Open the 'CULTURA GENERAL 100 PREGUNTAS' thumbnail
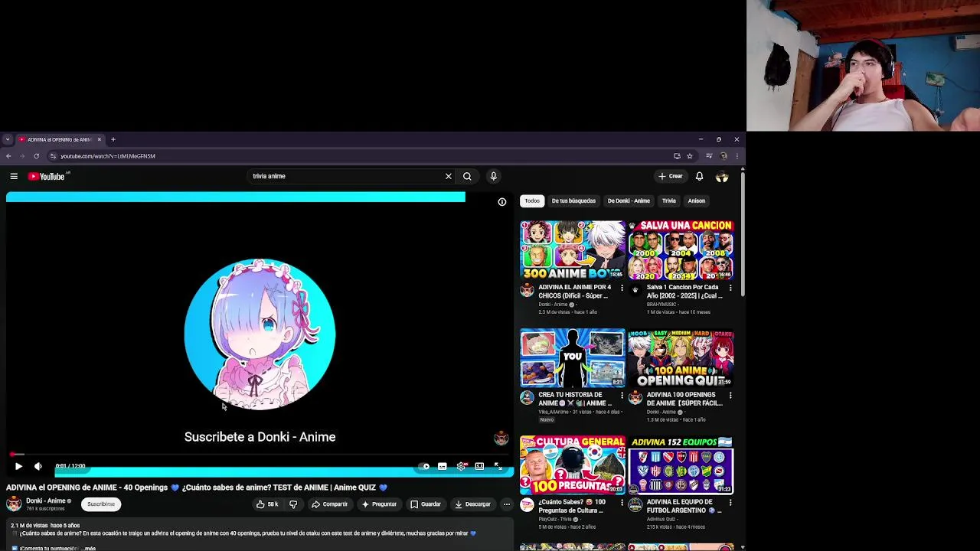The image size is (980, 551). pos(573,465)
